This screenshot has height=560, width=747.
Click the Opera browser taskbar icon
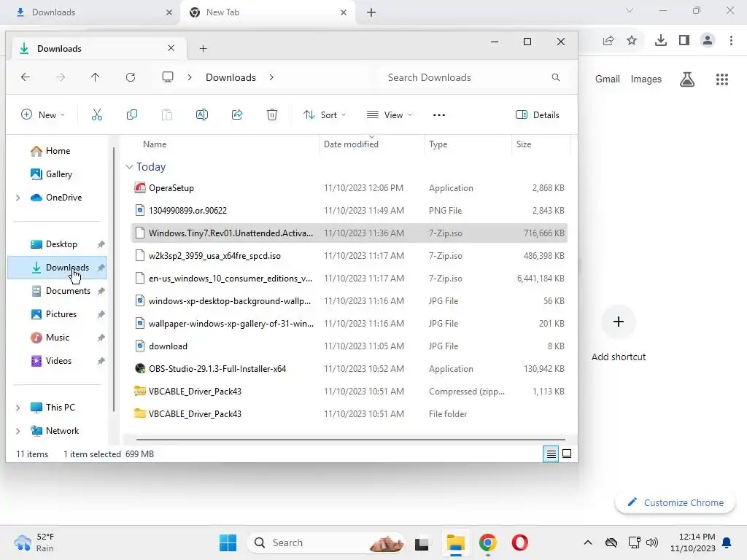coord(519,542)
